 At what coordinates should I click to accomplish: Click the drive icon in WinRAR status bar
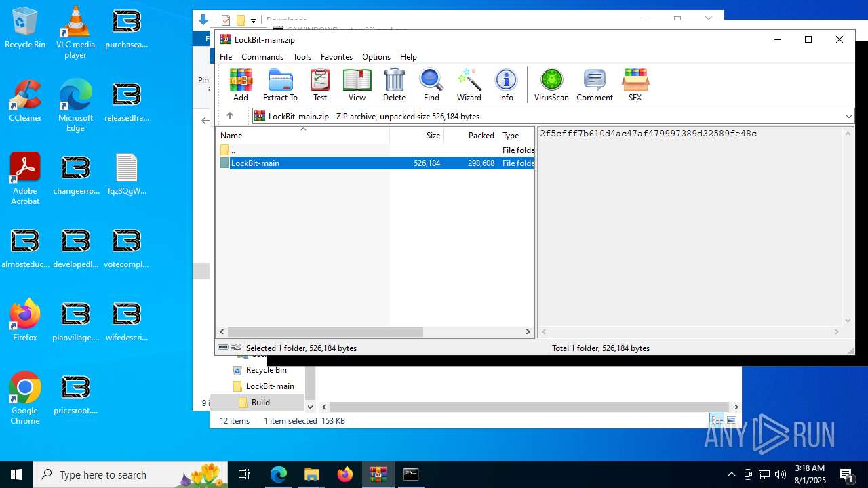click(x=223, y=348)
